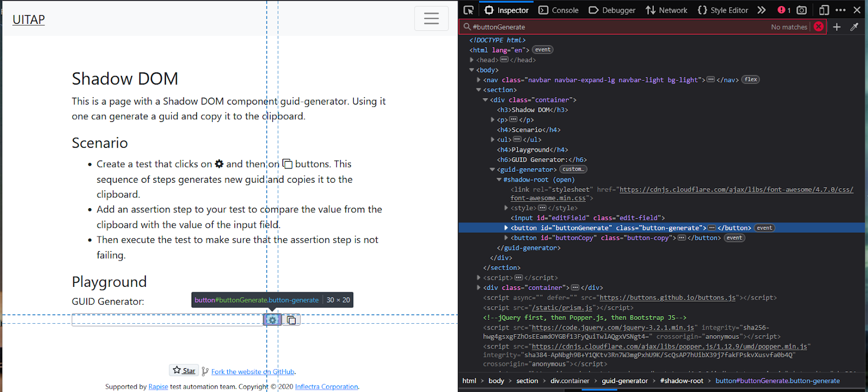
Task: Click the event badge on html tag
Action: click(542, 50)
